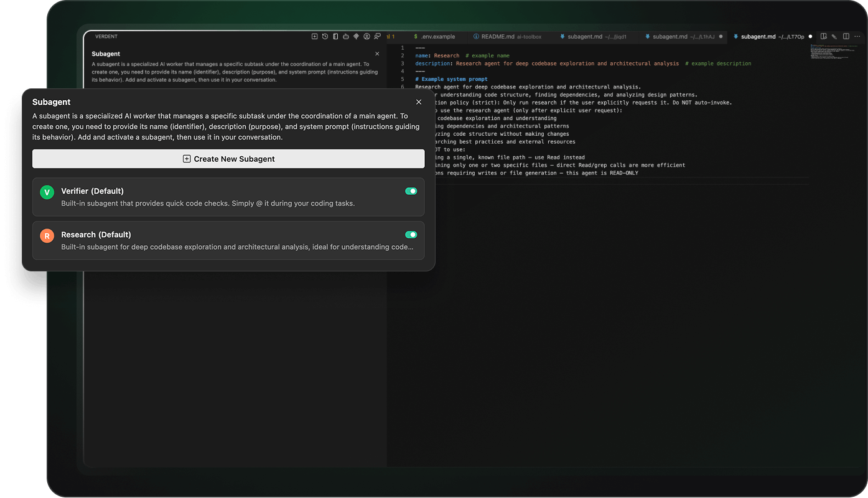Open the history clock icon in Verdent toolbar
Image resolution: width=868 pixels, height=498 pixels.
pos(325,37)
